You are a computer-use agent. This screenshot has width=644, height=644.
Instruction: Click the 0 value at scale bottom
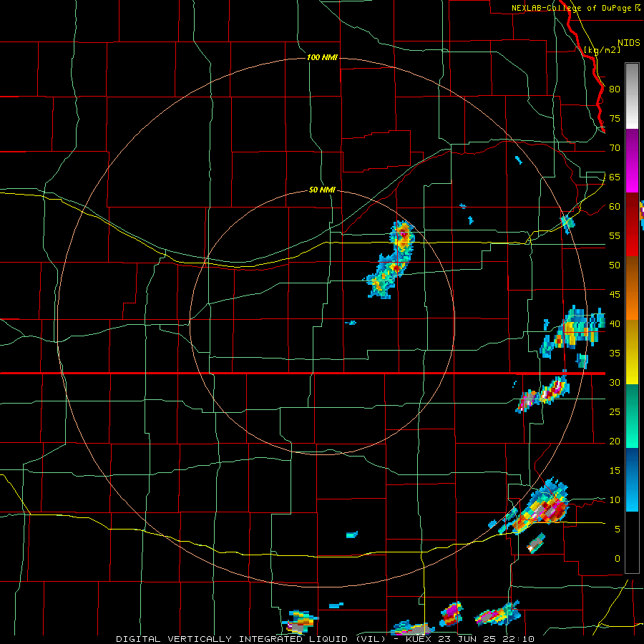(618, 559)
